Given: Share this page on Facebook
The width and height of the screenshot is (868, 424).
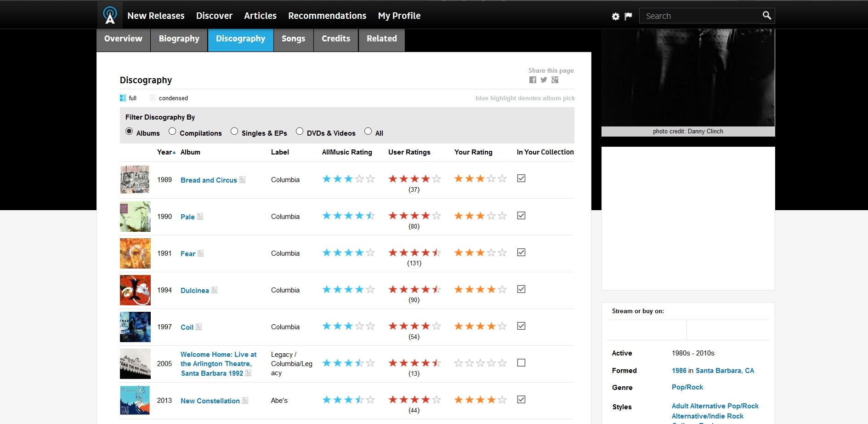Looking at the screenshot, I should (533, 80).
